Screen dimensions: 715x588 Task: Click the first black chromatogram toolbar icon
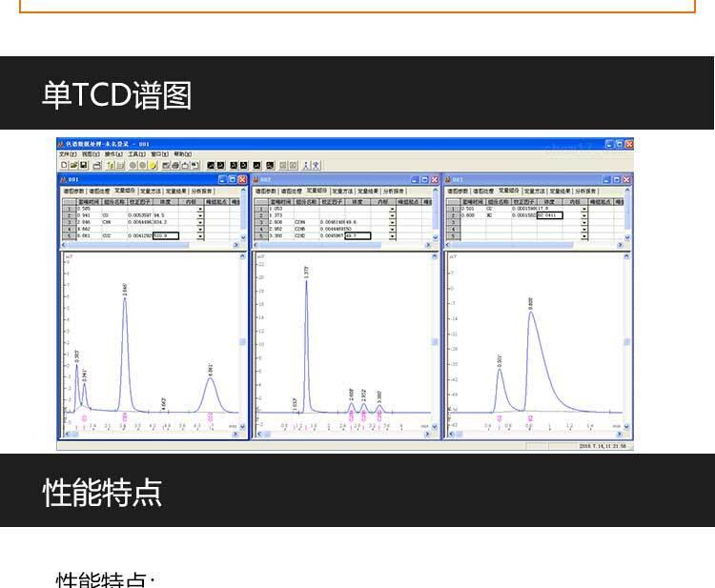[x=212, y=165]
